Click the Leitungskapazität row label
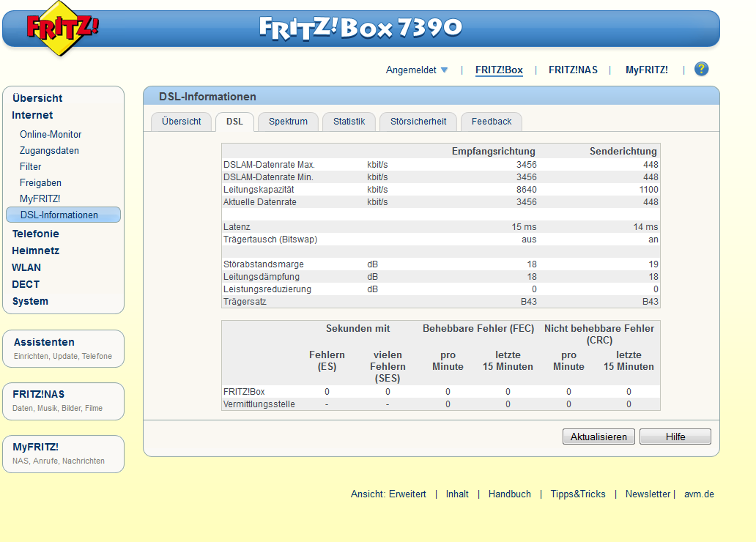 tap(259, 190)
